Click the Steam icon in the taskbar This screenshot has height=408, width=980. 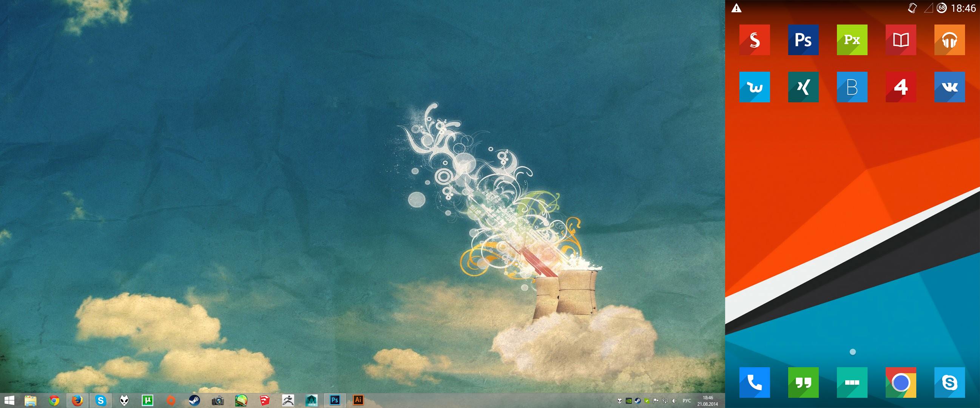pos(194,400)
